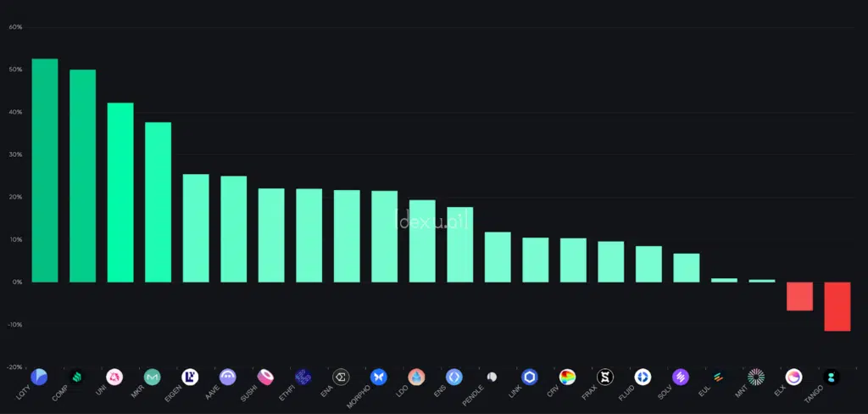Select the MKR token icon
The width and height of the screenshot is (868, 414).
(153, 377)
